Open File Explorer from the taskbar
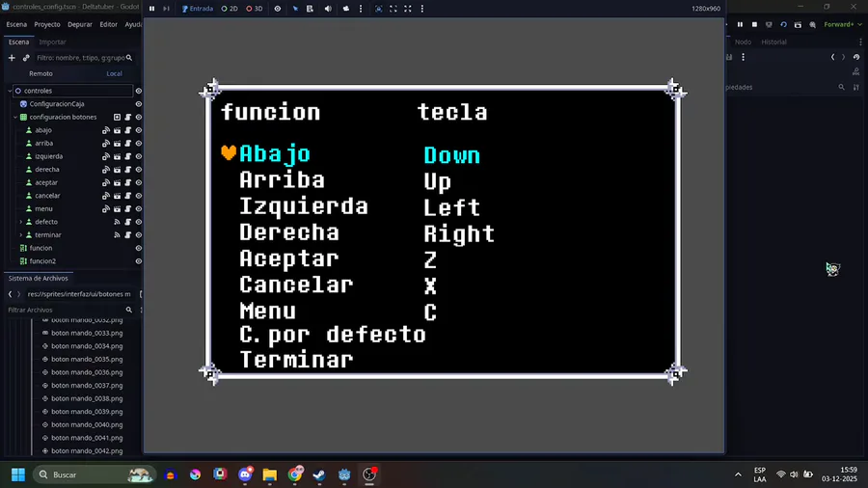The width and height of the screenshot is (868, 488). click(270, 474)
